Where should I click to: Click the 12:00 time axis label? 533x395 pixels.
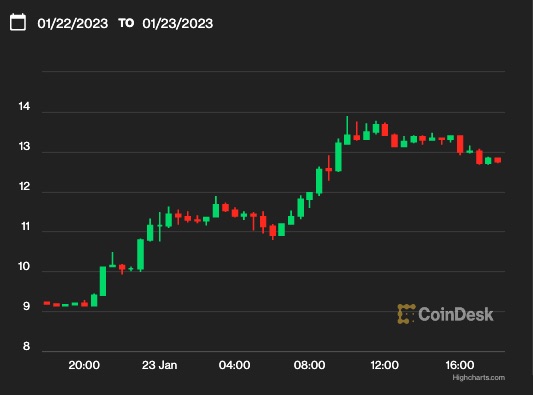(384, 365)
